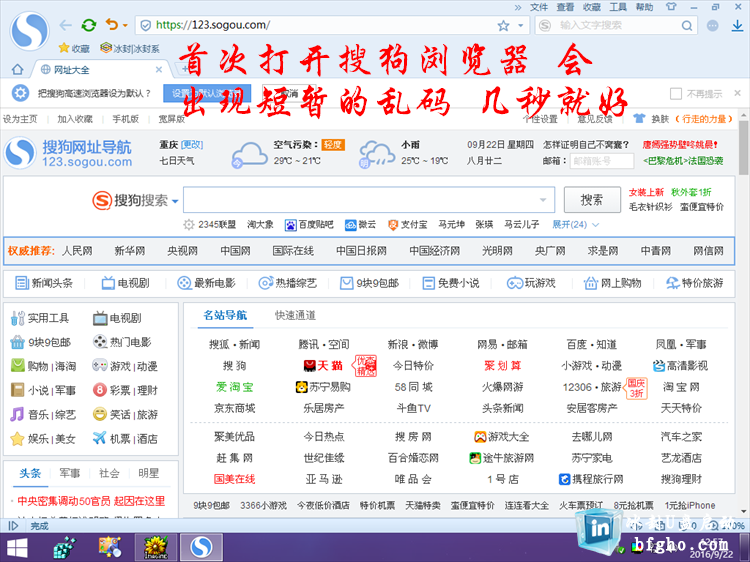Switch to 明星 news tab
The height and width of the screenshot is (562, 750).
click(x=148, y=473)
